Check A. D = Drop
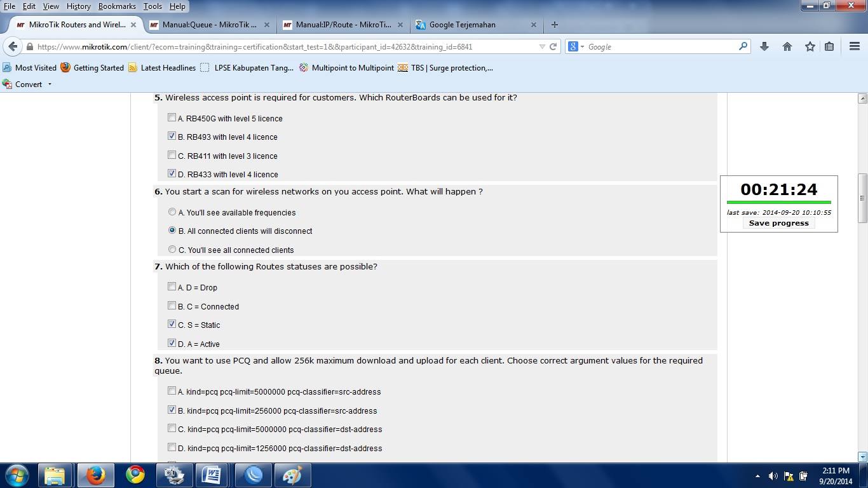 pos(172,287)
